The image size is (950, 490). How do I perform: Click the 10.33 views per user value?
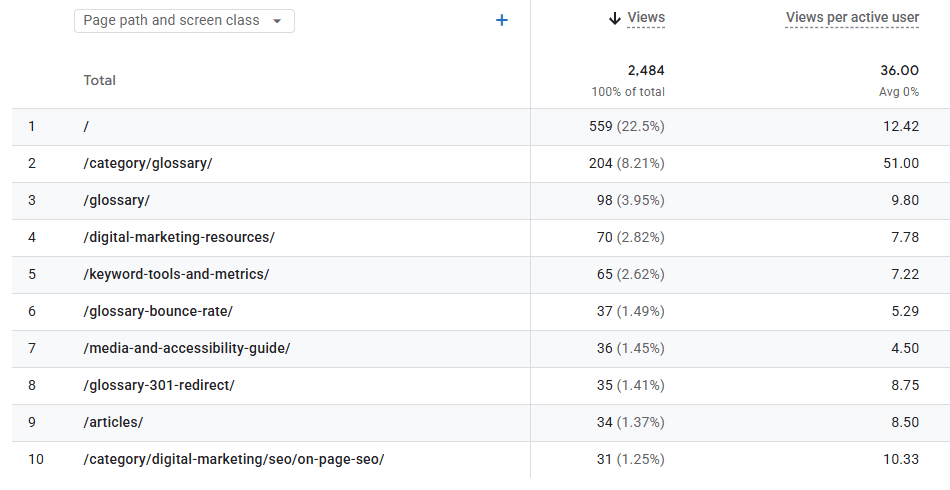point(901,459)
